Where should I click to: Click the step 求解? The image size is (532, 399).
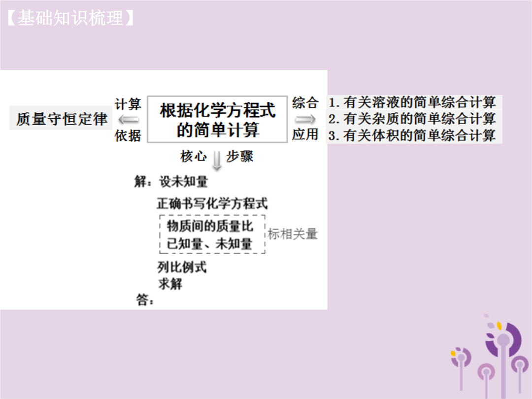[x=170, y=284]
